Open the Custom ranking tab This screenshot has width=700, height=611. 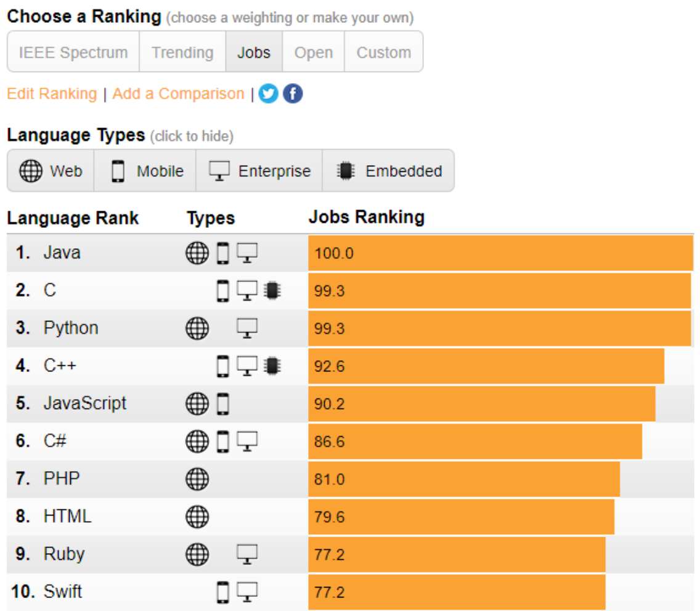383,52
